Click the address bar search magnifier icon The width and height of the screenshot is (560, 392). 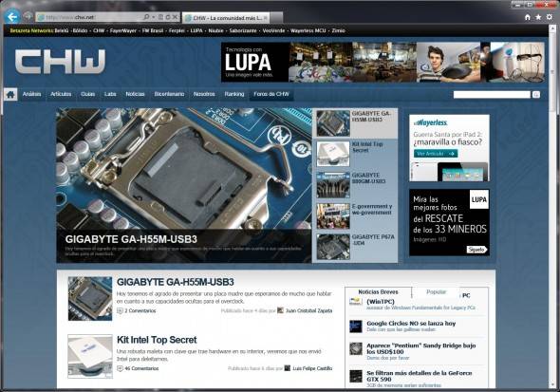(x=146, y=17)
